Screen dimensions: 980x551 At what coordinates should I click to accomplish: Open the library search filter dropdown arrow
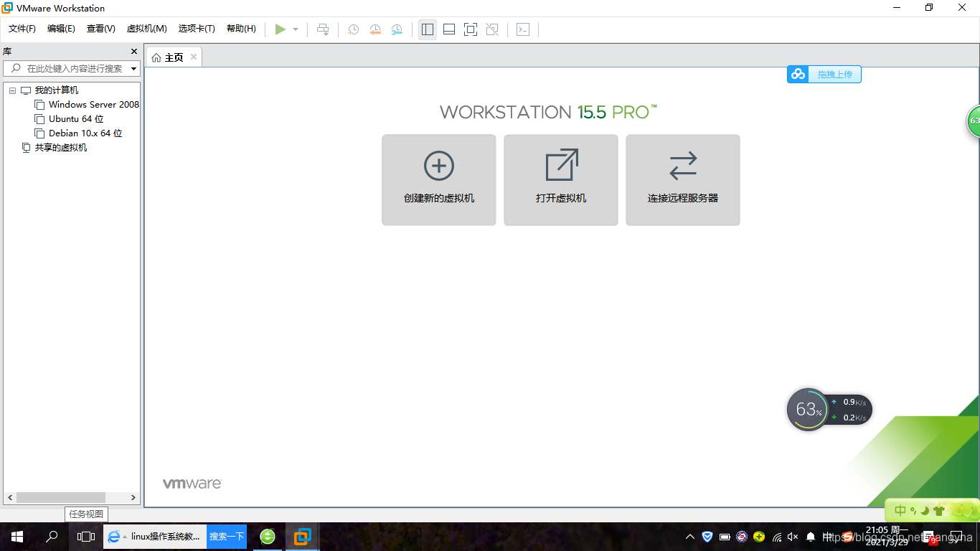click(x=134, y=69)
